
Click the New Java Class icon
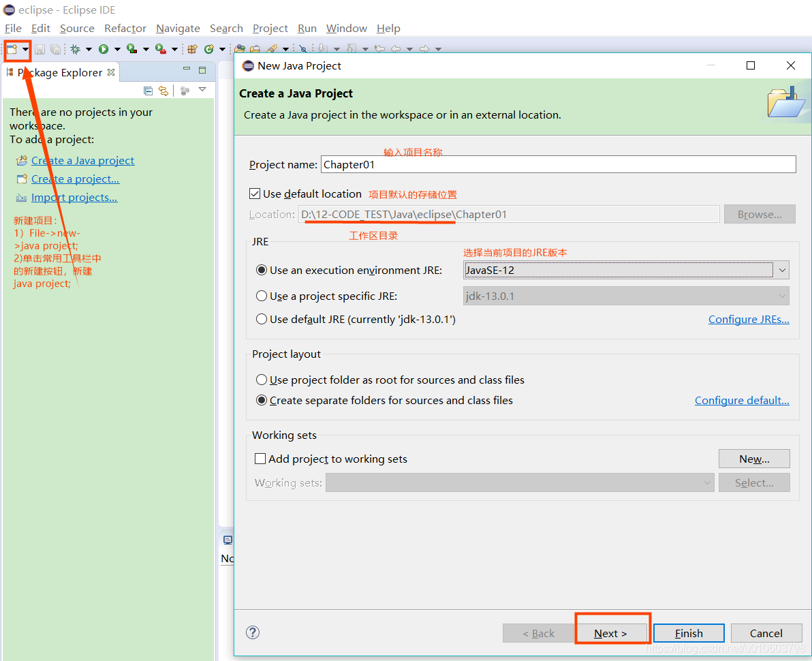[x=209, y=49]
